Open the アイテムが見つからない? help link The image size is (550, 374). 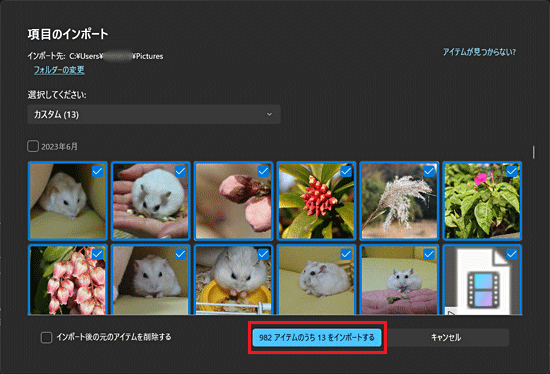pos(479,52)
